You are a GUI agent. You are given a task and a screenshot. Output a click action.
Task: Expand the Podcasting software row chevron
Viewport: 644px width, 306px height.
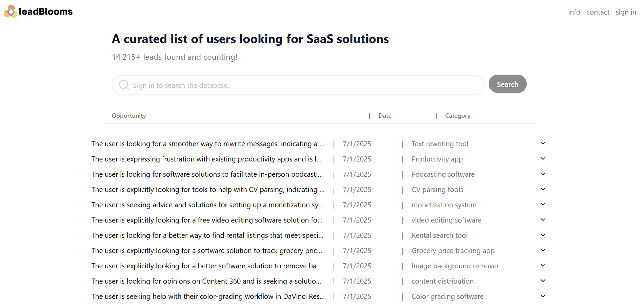[543, 174]
